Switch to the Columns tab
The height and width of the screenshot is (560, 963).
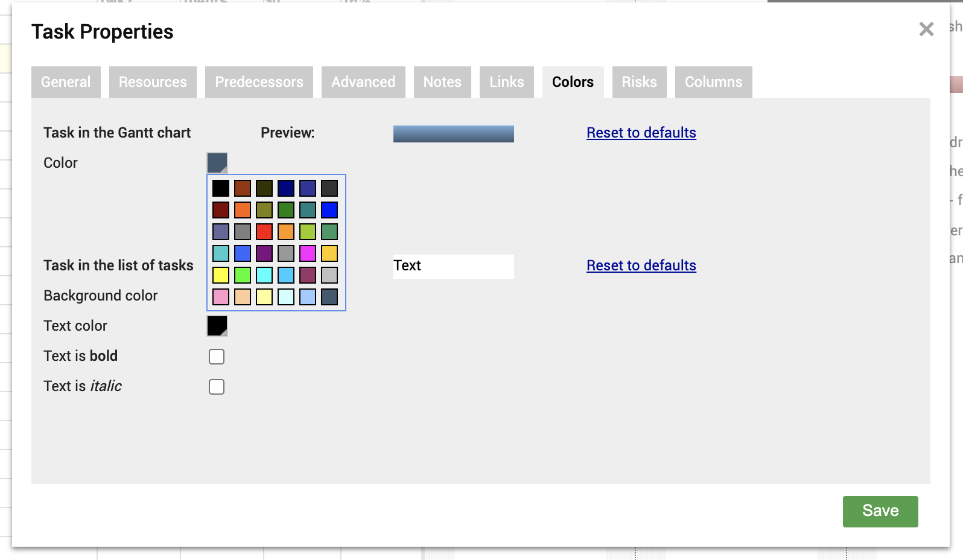tap(713, 82)
